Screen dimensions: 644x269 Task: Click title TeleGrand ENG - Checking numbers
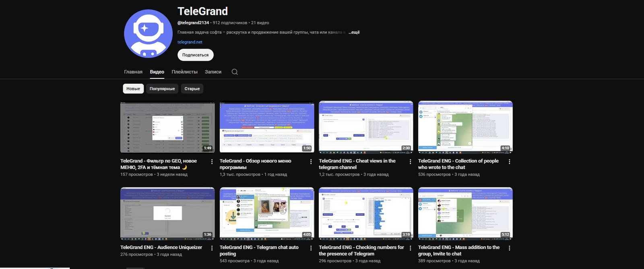click(361, 251)
